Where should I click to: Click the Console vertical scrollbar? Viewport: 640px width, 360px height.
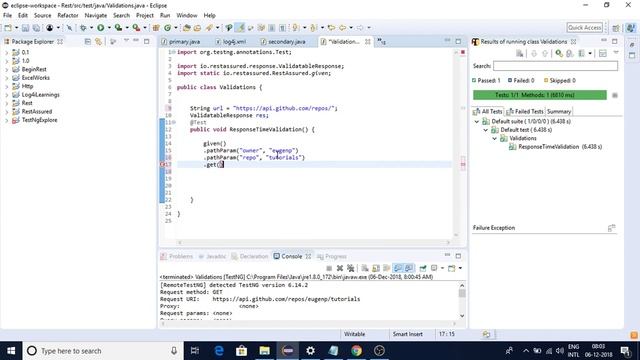(462, 300)
